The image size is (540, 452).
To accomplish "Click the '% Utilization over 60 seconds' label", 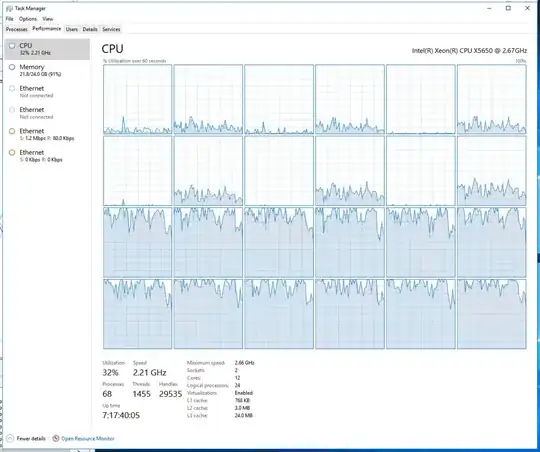I will click(135, 61).
